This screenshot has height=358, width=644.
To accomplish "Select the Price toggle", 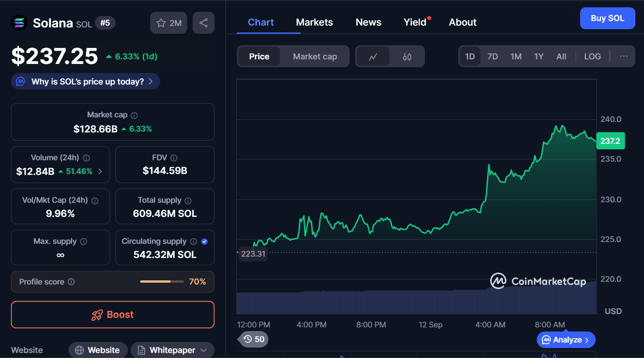I will coord(259,57).
